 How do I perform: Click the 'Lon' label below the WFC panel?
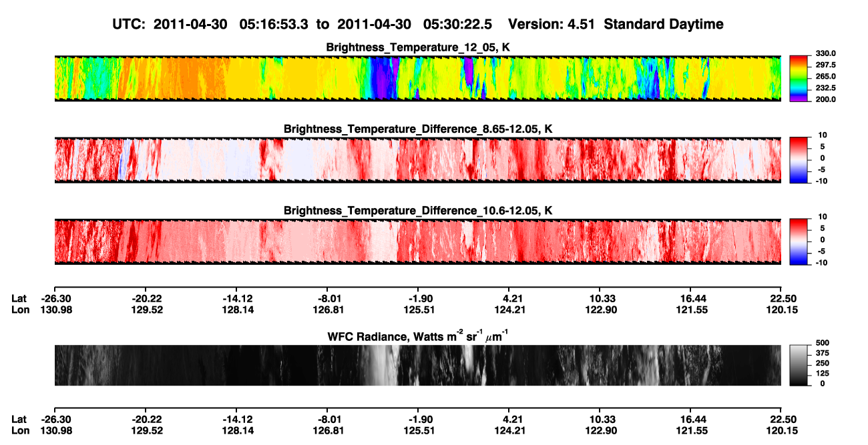tap(20, 430)
